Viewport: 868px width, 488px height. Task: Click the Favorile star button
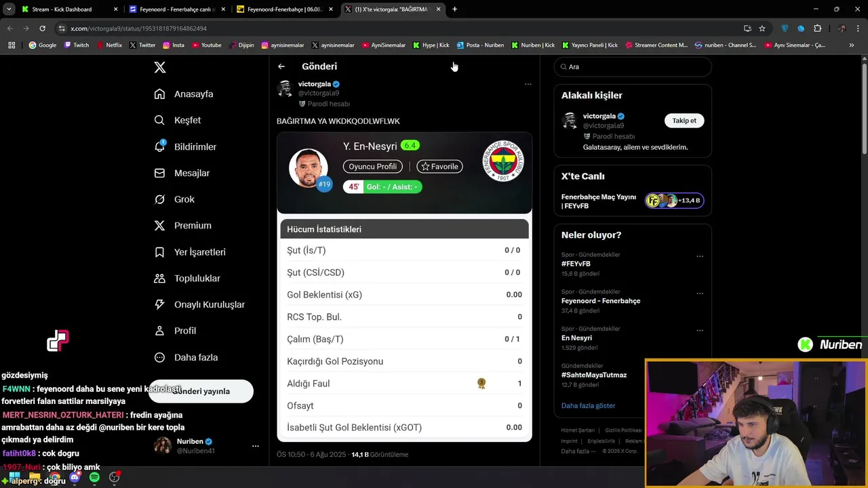coord(439,167)
